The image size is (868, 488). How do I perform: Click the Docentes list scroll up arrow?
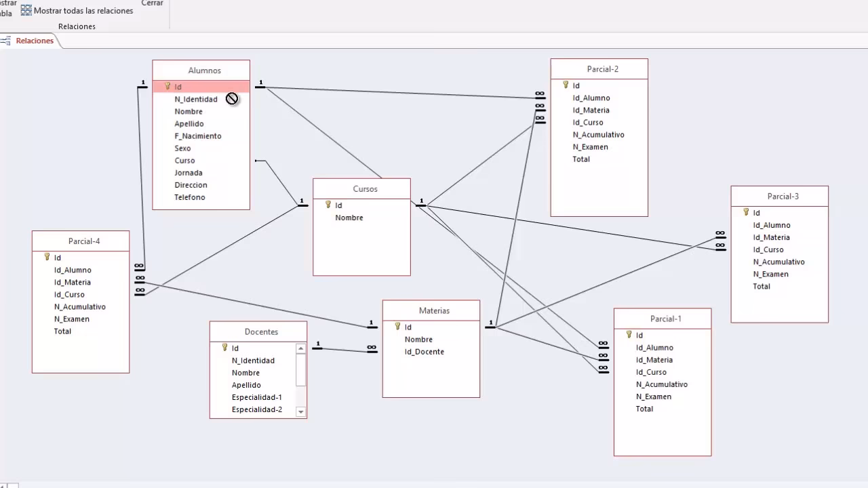pos(301,348)
